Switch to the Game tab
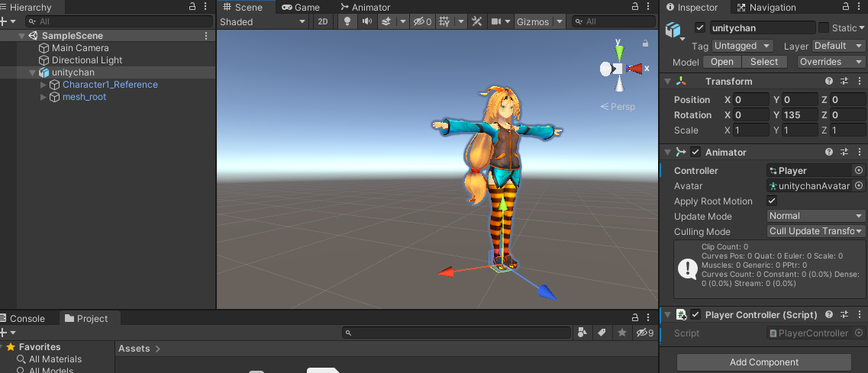The height and width of the screenshot is (373, 868). [301, 7]
